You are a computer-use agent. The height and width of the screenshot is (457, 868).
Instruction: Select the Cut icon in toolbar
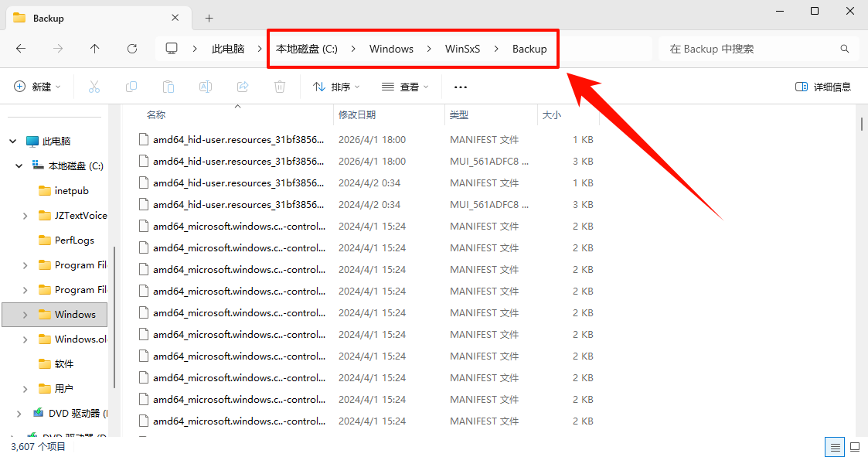(94, 87)
